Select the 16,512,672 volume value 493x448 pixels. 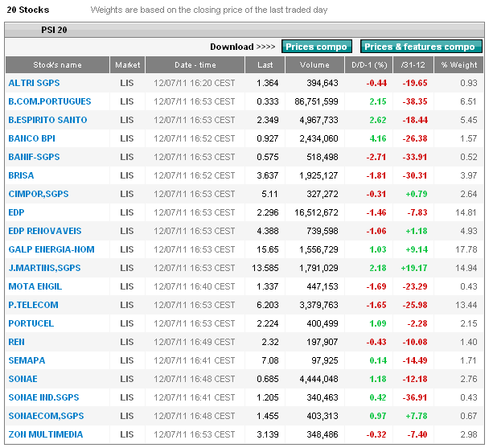pyautogui.click(x=316, y=212)
